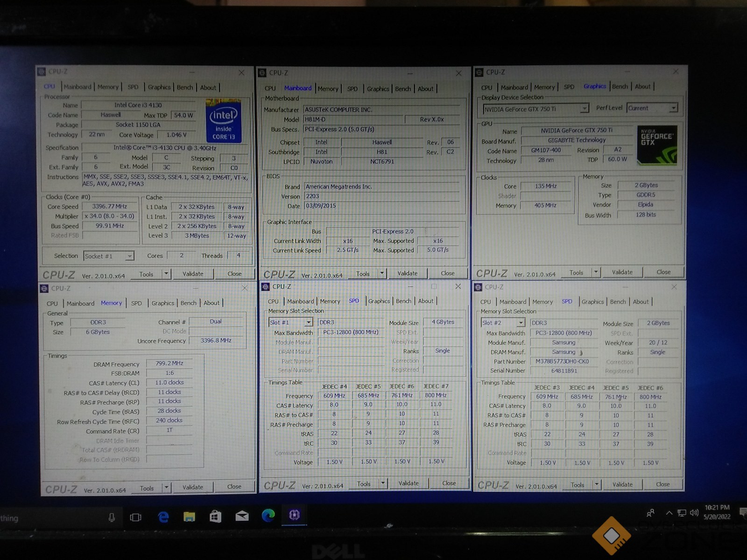
Task: Click the processor name field 'Intel Core i3 4130'
Action: (x=138, y=105)
